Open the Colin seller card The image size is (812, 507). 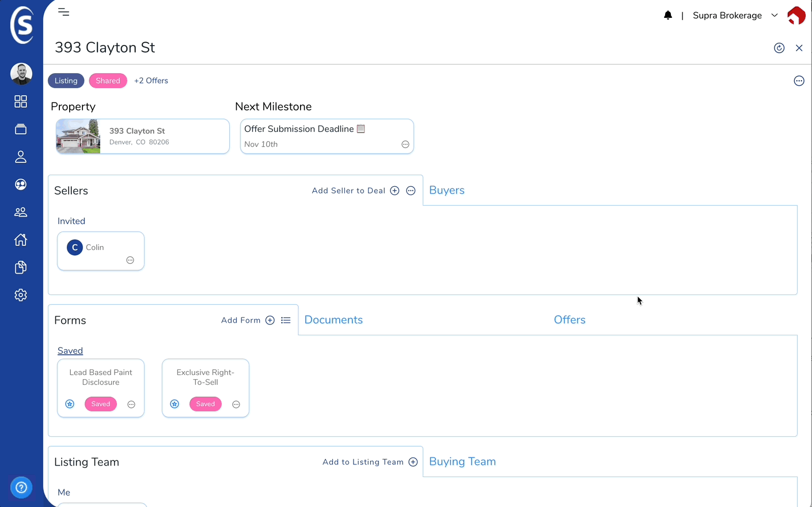[x=101, y=251]
